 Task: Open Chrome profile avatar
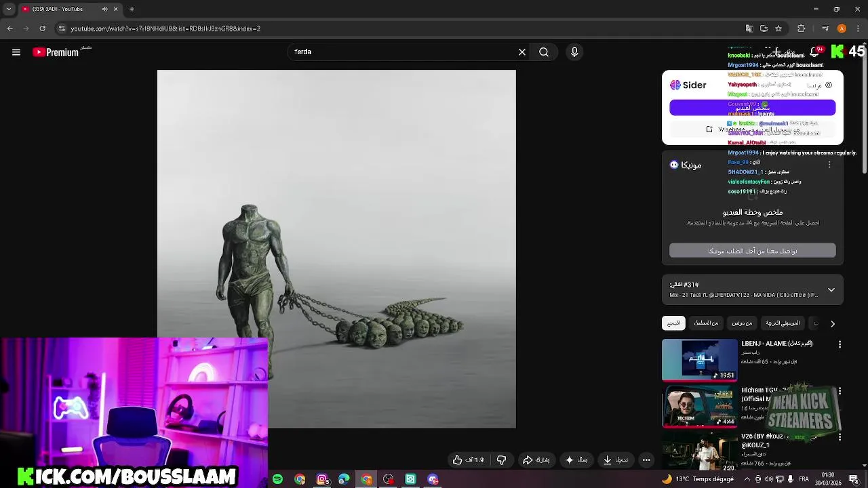click(842, 28)
